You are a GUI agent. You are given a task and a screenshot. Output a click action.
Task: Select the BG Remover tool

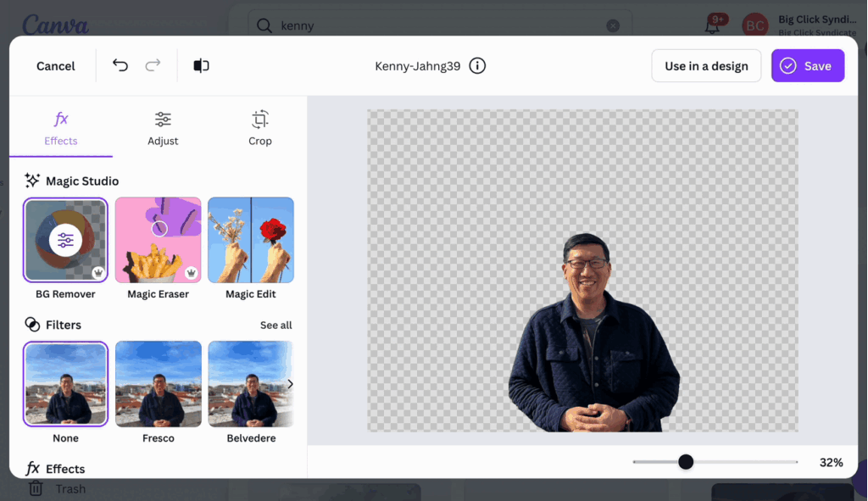(65, 239)
